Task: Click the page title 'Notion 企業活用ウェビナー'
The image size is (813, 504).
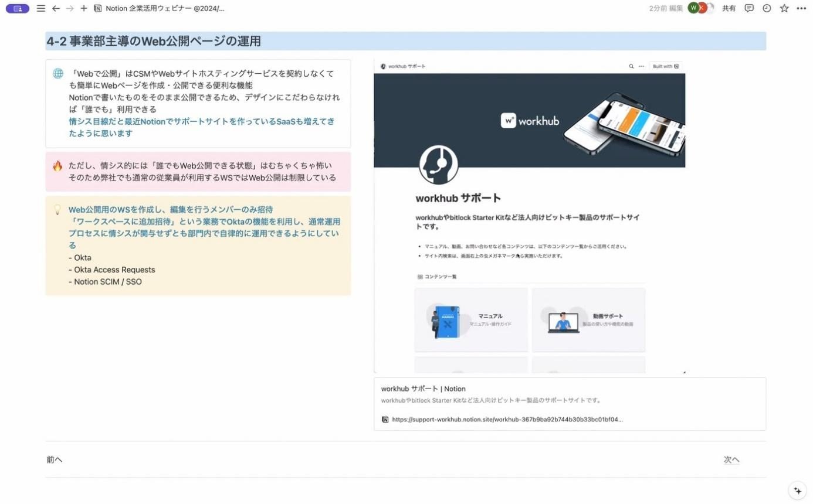Action: pos(165,8)
